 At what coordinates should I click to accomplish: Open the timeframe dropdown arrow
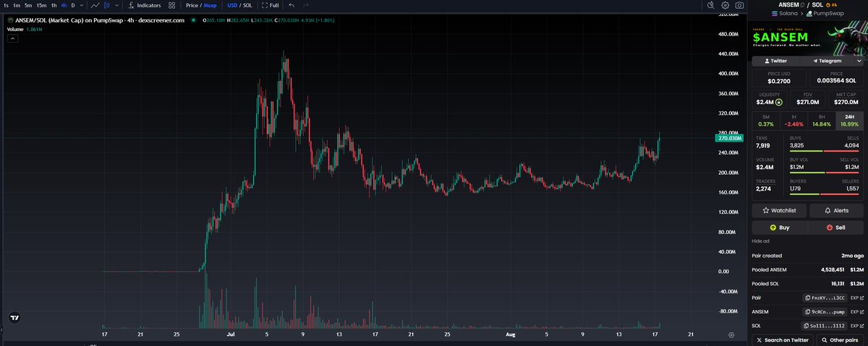coord(82,5)
